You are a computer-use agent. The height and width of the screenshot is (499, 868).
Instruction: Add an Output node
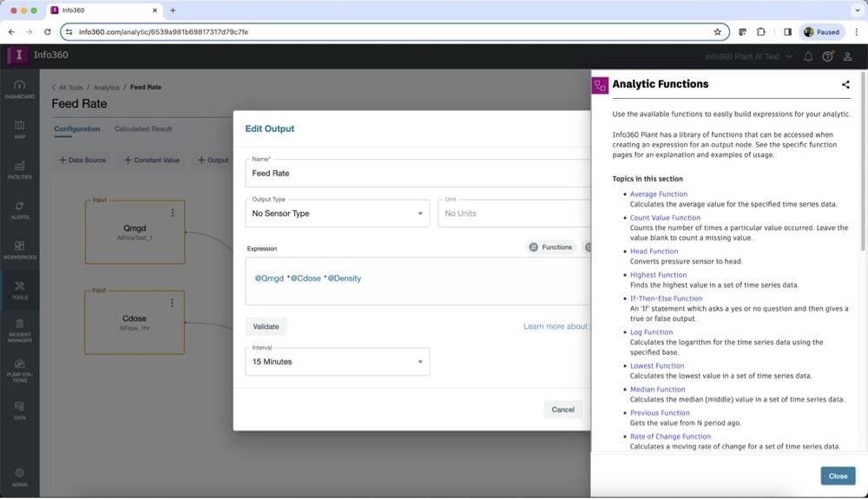point(214,160)
